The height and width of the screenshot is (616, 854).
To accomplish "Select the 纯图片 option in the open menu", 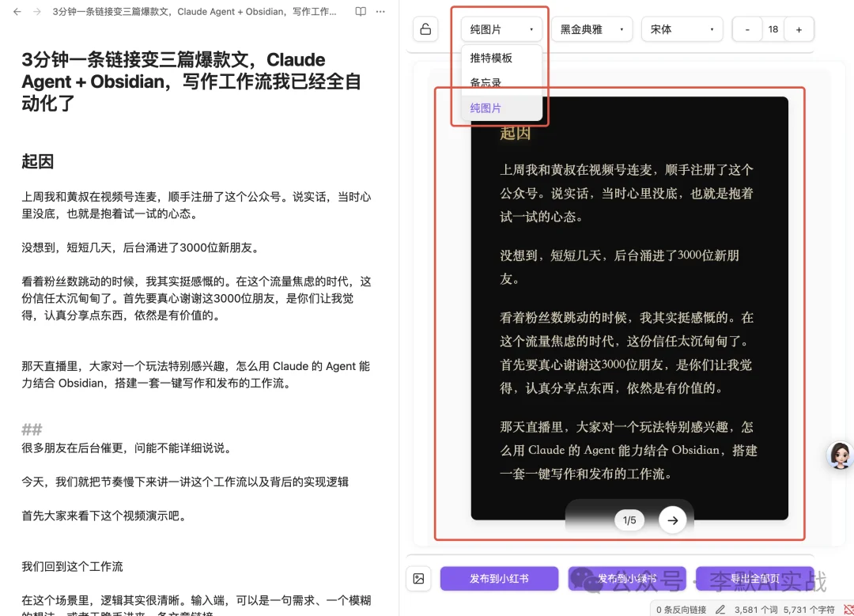I will coord(486,108).
